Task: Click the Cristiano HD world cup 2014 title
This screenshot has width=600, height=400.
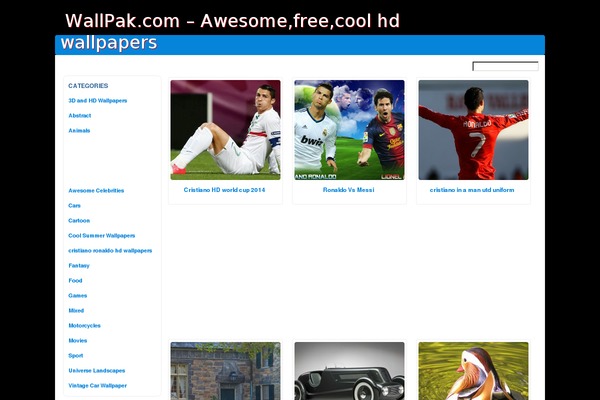Action: click(x=224, y=190)
